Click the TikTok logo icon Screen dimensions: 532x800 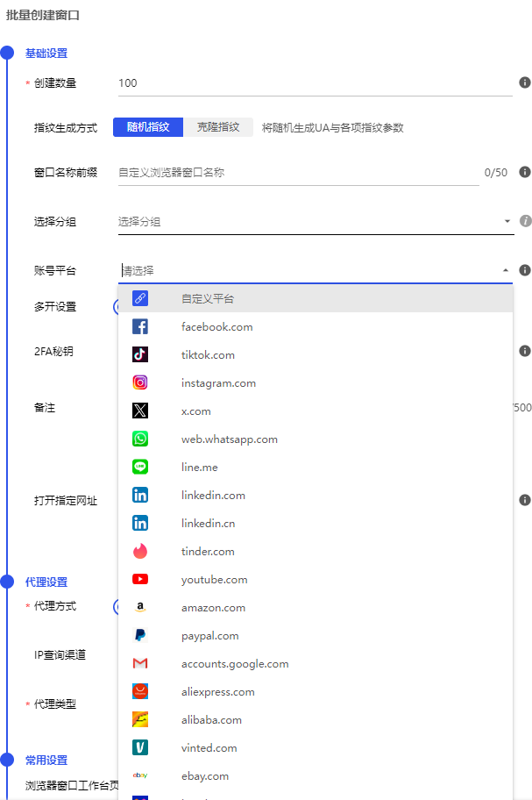pyautogui.click(x=140, y=354)
